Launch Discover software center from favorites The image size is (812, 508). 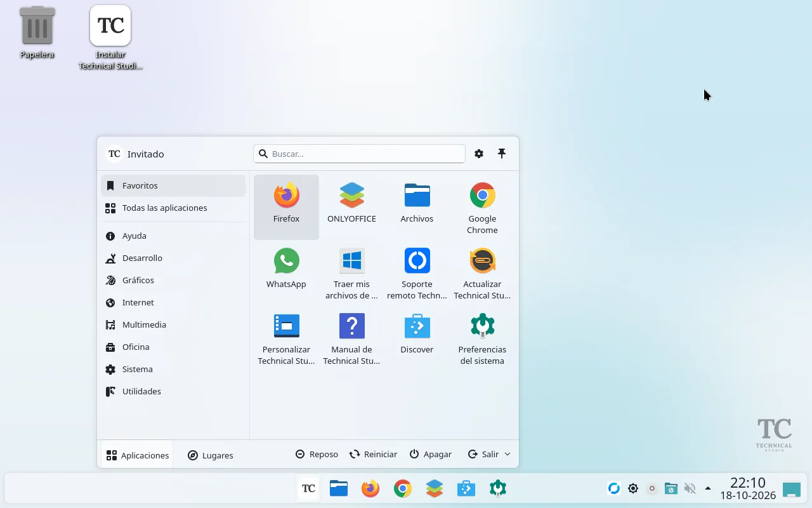pyautogui.click(x=417, y=338)
